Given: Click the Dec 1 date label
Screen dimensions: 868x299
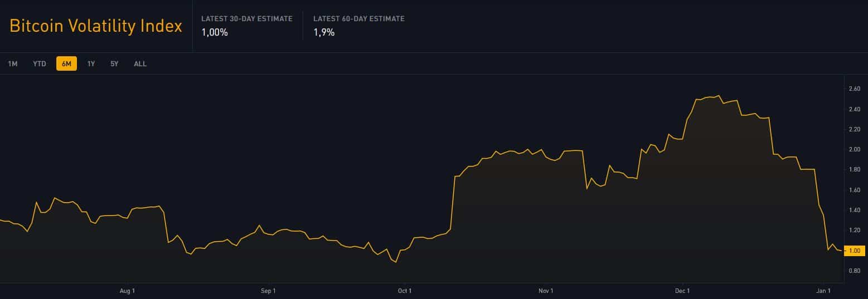Looking at the screenshot, I should [682, 291].
